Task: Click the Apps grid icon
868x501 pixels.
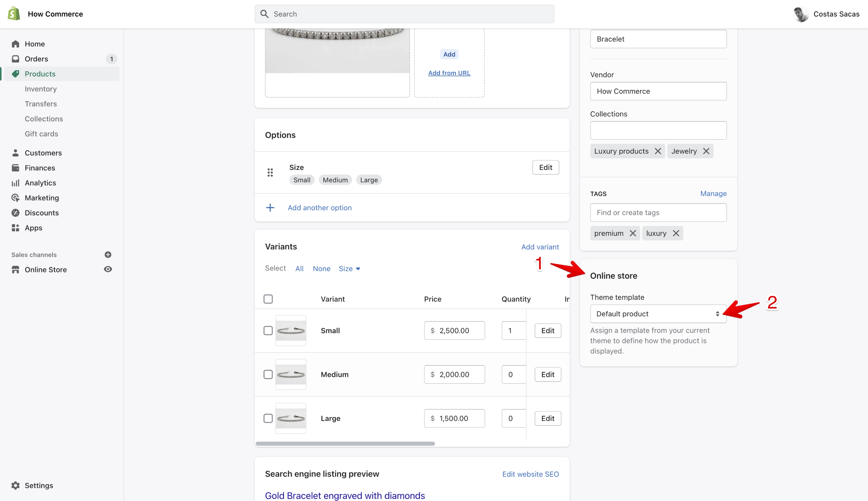Action: coord(15,228)
